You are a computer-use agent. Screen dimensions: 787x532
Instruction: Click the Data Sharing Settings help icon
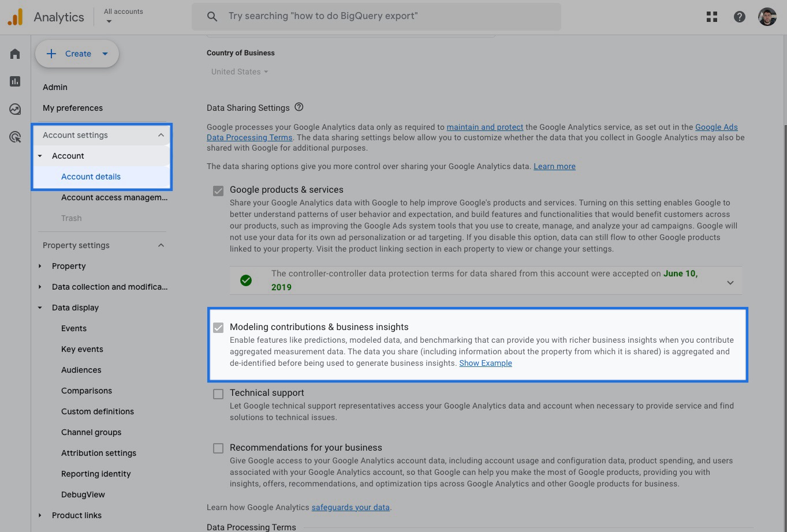tap(299, 107)
